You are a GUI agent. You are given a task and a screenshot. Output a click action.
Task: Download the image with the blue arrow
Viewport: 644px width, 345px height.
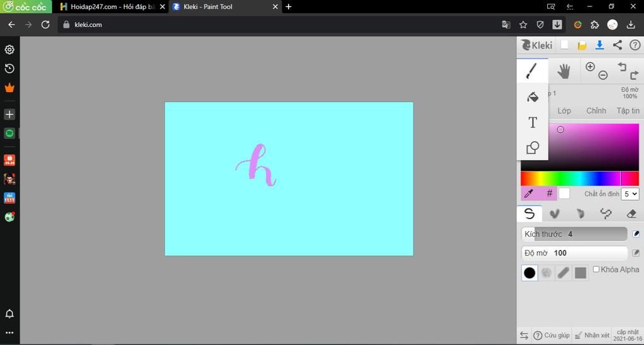(599, 45)
